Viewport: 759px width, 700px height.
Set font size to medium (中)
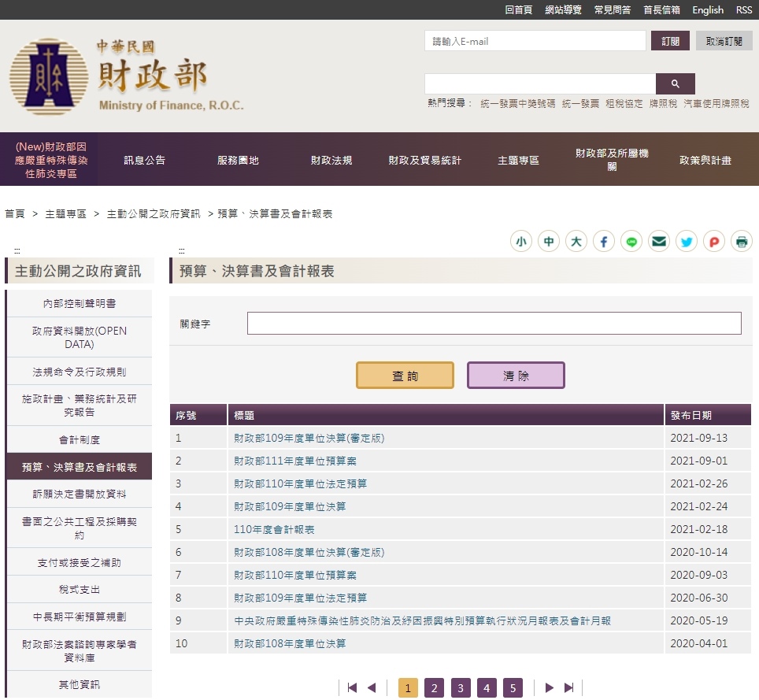tap(549, 242)
